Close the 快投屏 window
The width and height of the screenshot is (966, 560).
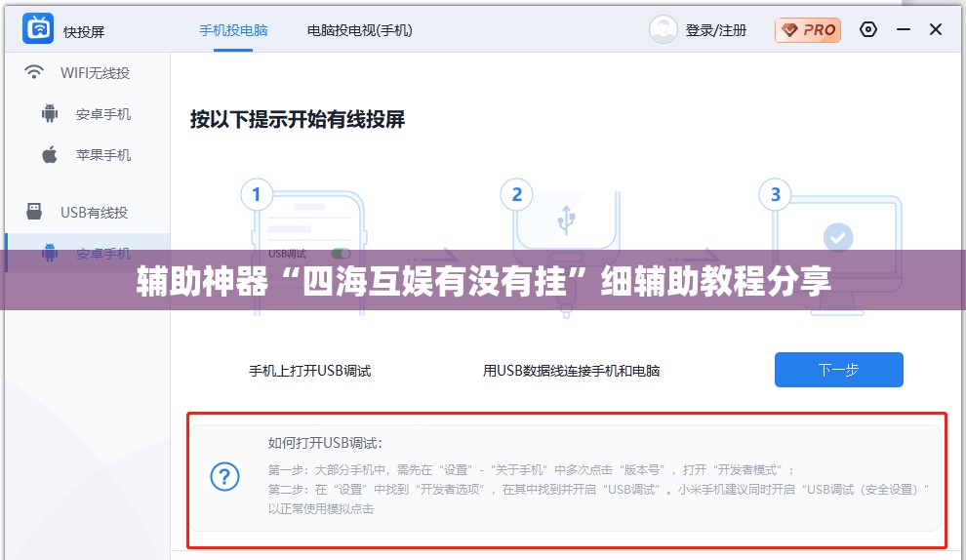pyautogui.click(x=935, y=29)
